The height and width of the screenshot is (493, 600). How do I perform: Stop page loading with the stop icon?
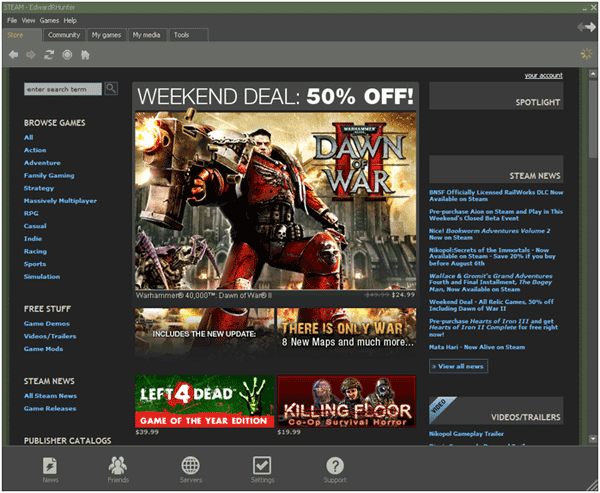[67, 55]
